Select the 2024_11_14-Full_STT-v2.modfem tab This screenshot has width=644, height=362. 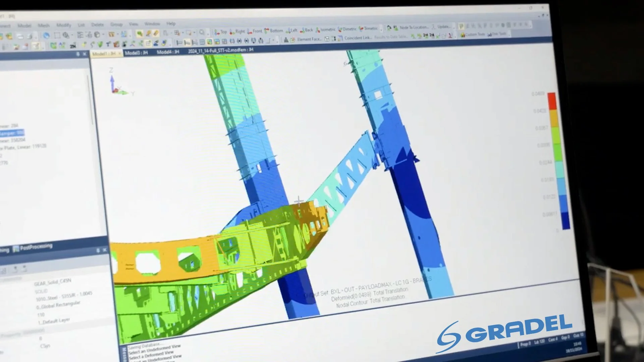(x=220, y=50)
